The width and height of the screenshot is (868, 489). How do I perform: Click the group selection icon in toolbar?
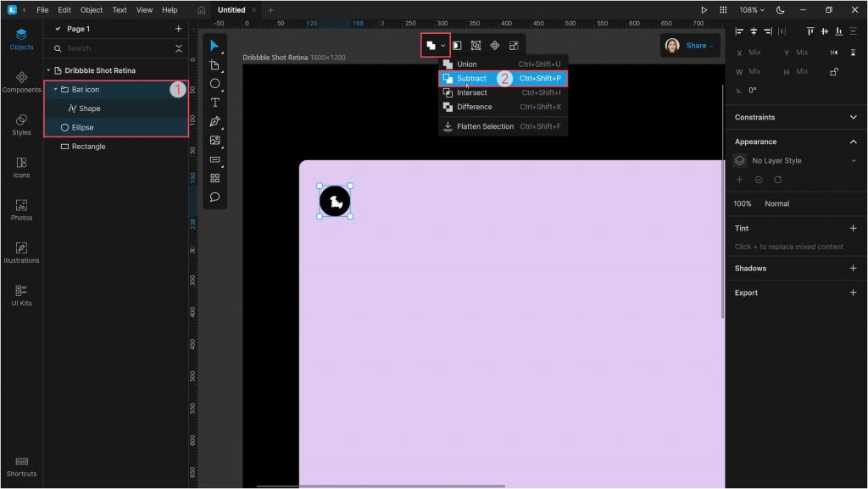point(476,46)
